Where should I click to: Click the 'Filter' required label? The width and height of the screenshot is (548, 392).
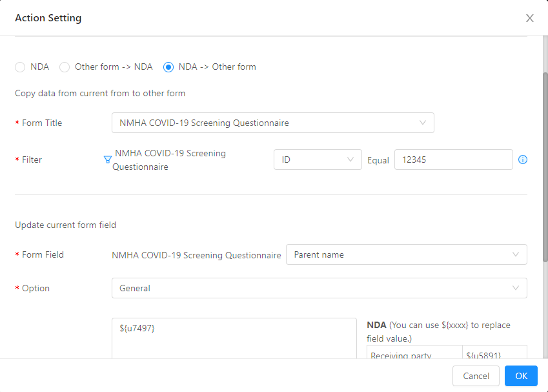28,160
